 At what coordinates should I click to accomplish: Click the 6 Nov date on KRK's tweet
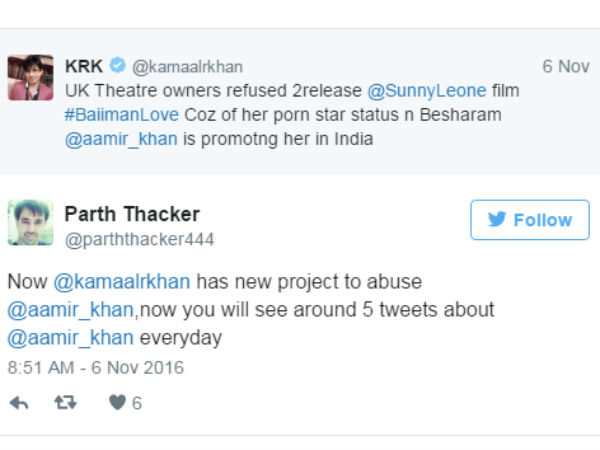pyautogui.click(x=566, y=66)
